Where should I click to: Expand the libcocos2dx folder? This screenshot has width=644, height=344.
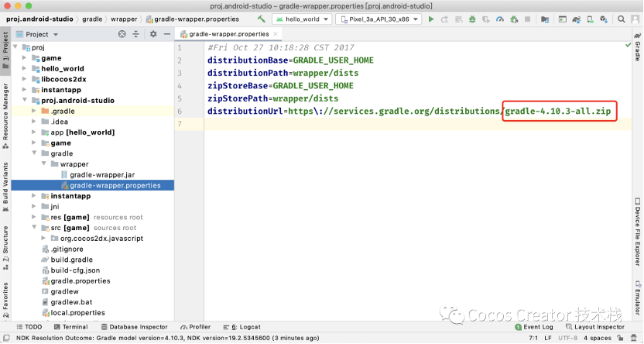point(26,79)
